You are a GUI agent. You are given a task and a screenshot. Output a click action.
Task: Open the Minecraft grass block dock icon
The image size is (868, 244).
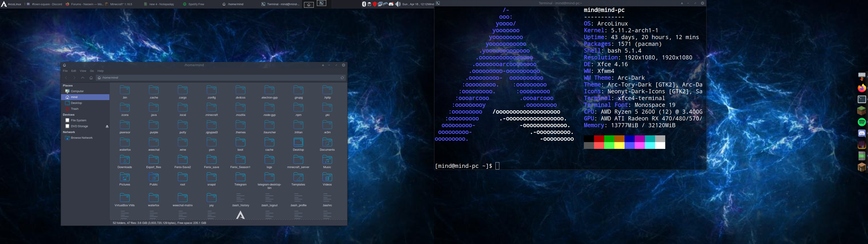[862, 110]
